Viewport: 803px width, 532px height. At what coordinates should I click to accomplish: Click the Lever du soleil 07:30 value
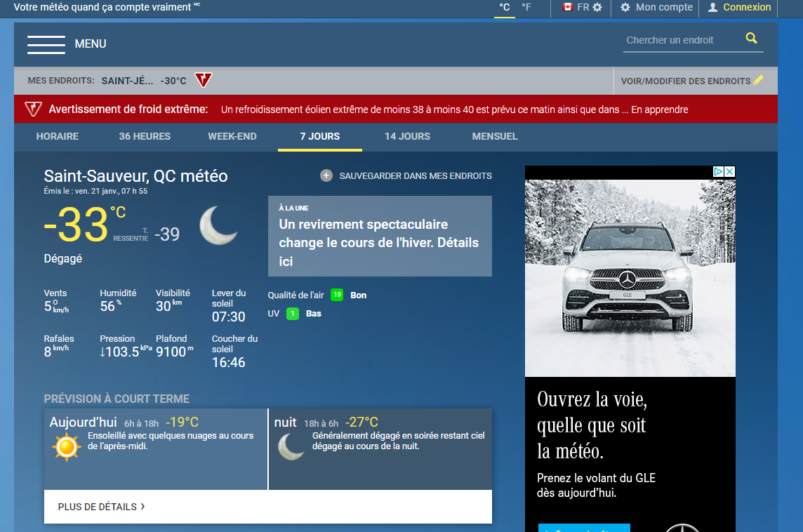(x=228, y=317)
